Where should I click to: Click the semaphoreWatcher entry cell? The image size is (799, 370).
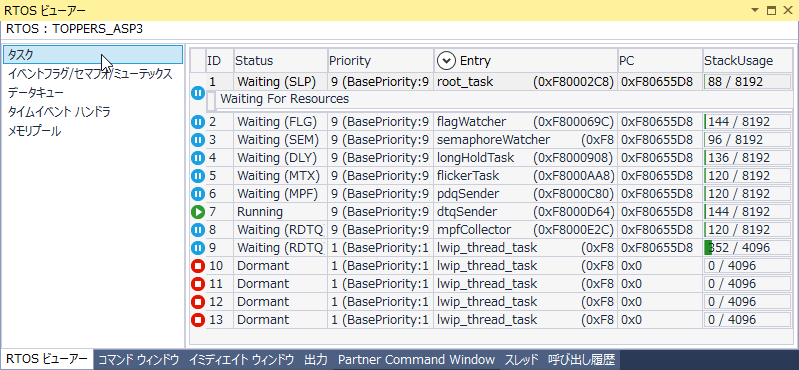[525, 140]
